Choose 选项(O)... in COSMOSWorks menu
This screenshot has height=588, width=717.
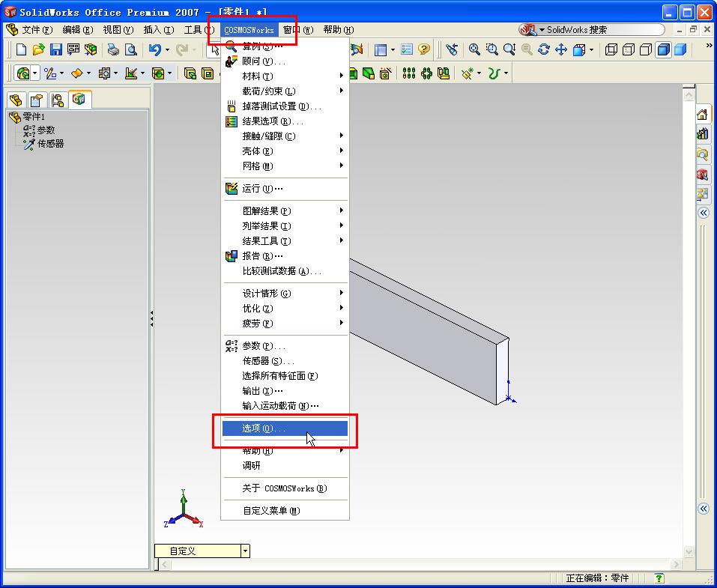click(285, 428)
